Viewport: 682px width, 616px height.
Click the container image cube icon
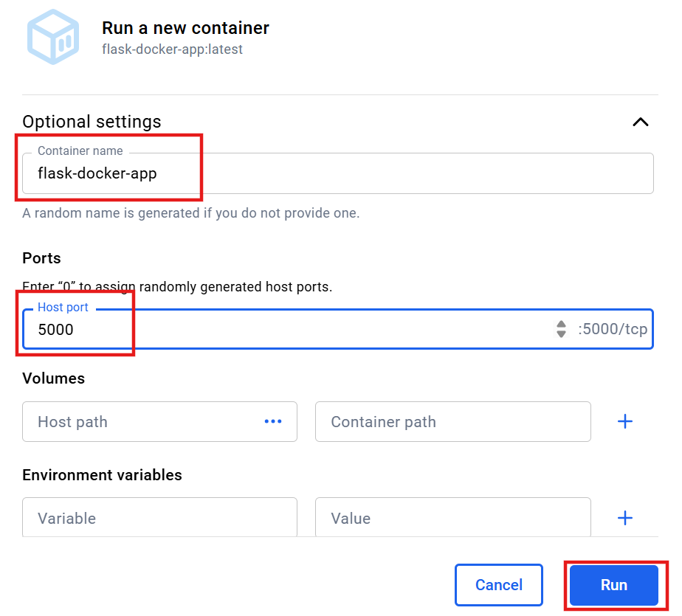click(x=52, y=38)
